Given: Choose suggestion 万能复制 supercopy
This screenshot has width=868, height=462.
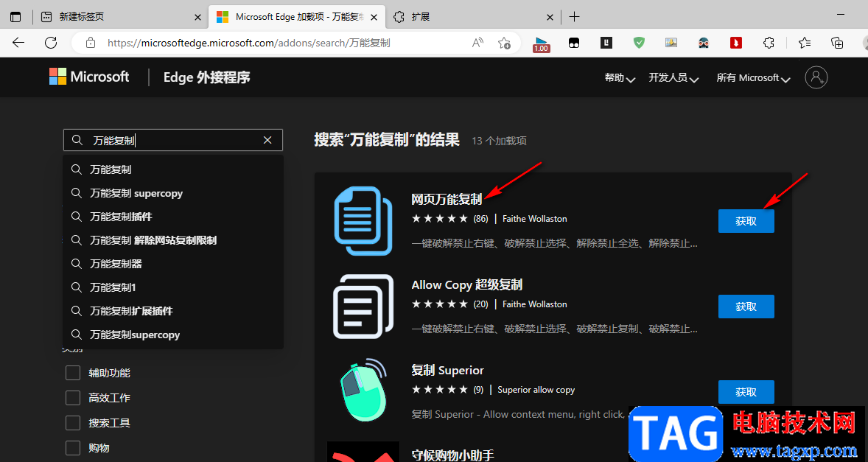Looking at the screenshot, I should pos(173,193).
